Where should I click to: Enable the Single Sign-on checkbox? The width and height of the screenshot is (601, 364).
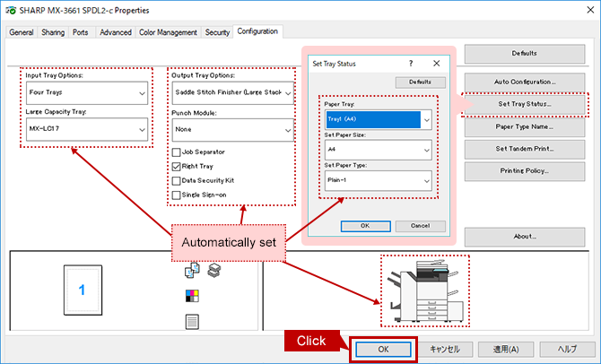point(177,195)
